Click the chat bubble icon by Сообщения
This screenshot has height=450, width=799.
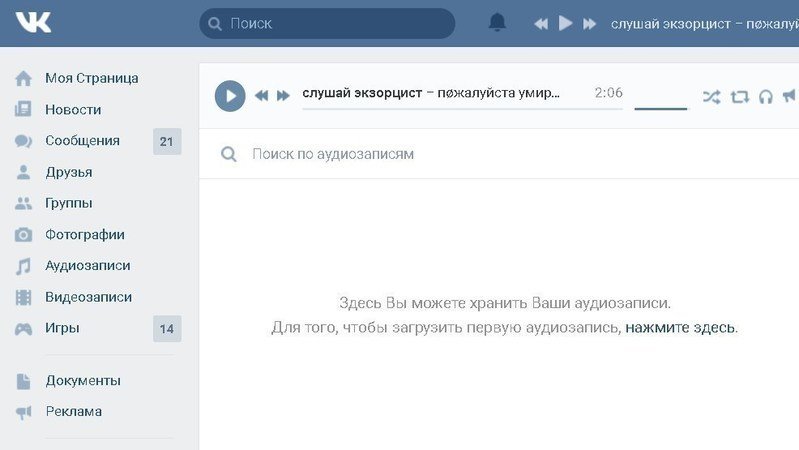[23, 141]
